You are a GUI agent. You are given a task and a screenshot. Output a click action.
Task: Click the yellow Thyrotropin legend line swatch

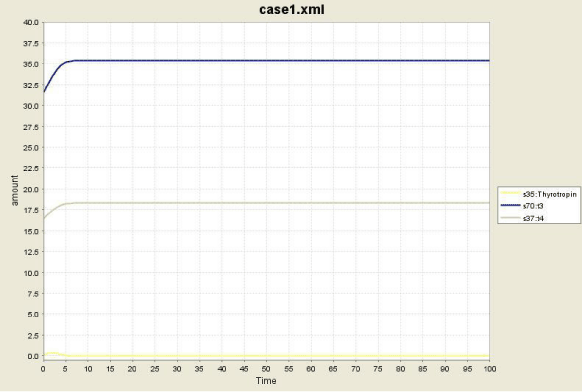click(510, 193)
